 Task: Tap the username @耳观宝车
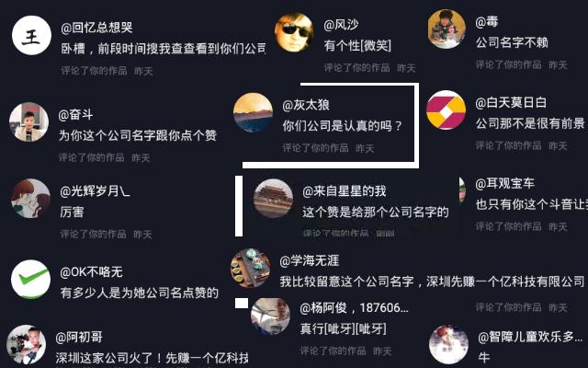click(504, 183)
